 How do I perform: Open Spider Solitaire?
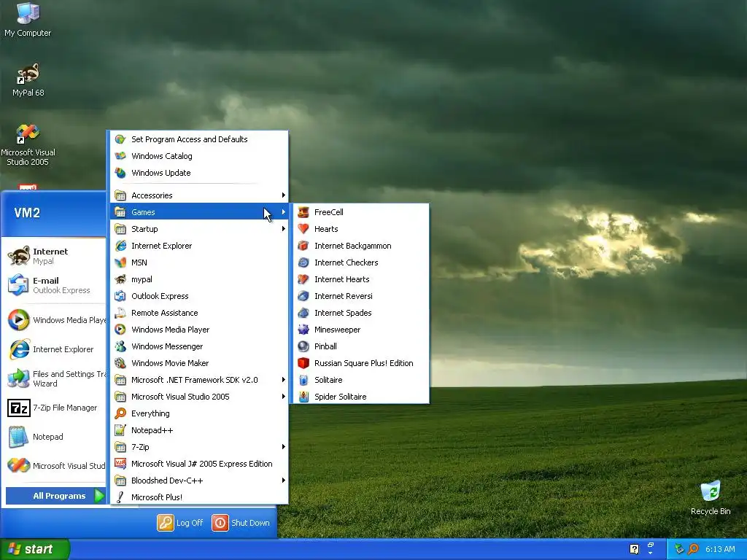coord(360,397)
